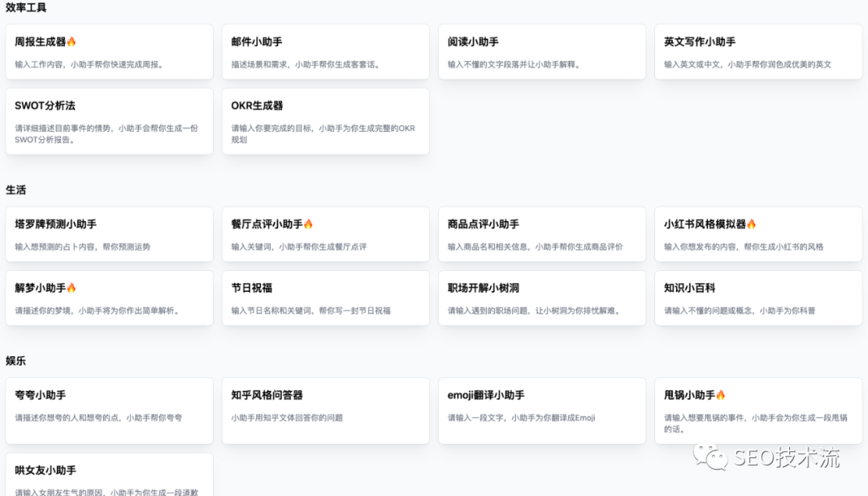
Task: Choose the 职场开解小树洞 card
Action: [542, 298]
